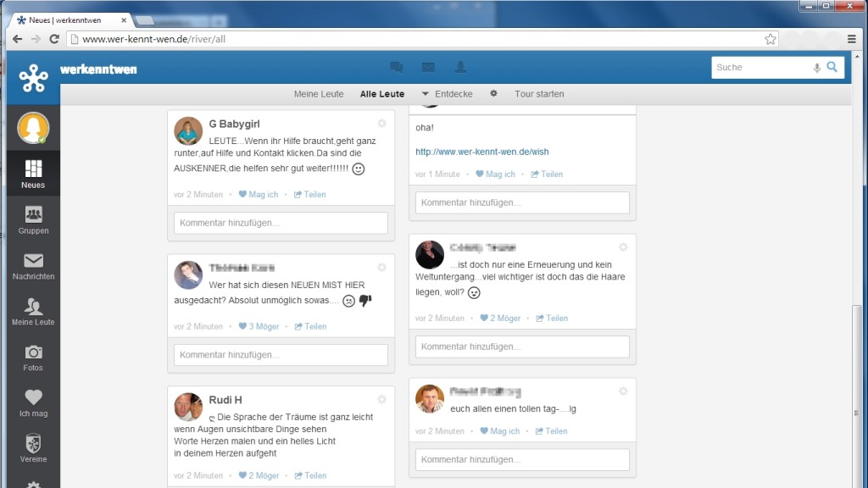Click 2 Möger on Rudi H post
Screen dimensions: 868x488
[259, 475]
